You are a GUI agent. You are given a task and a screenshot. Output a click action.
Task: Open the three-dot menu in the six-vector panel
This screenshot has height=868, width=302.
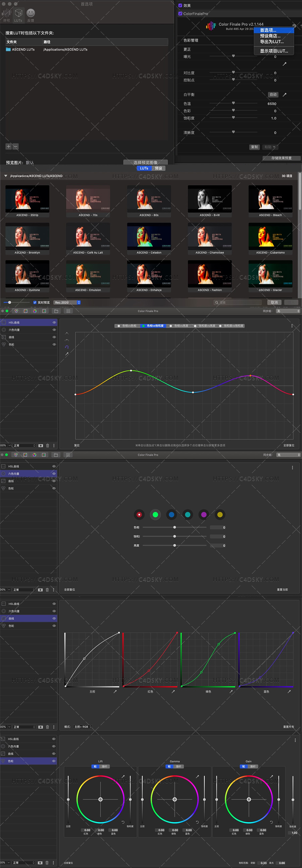(x=292, y=468)
